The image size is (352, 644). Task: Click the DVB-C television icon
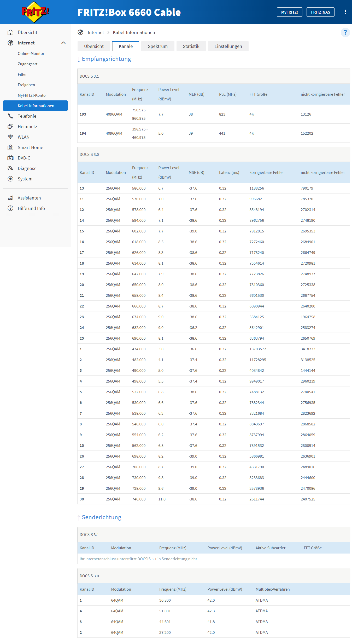pos(10,158)
